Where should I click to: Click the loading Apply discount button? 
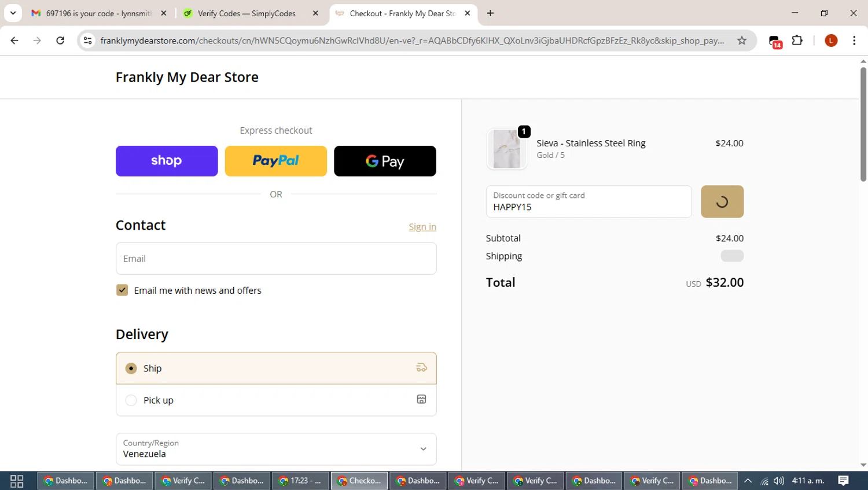pos(722,201)
